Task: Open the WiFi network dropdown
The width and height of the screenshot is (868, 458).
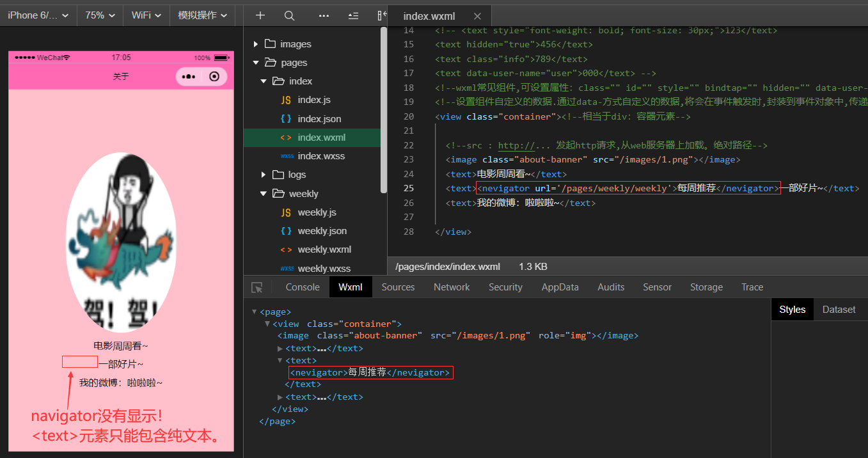Action: click(x=146, y=15)
